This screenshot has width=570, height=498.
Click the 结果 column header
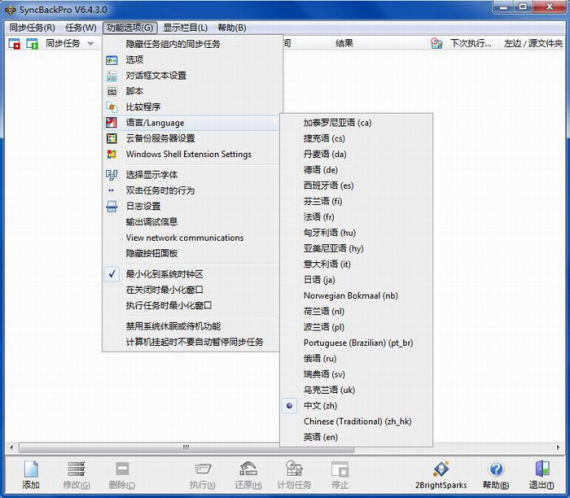click(x=344, y=44)
